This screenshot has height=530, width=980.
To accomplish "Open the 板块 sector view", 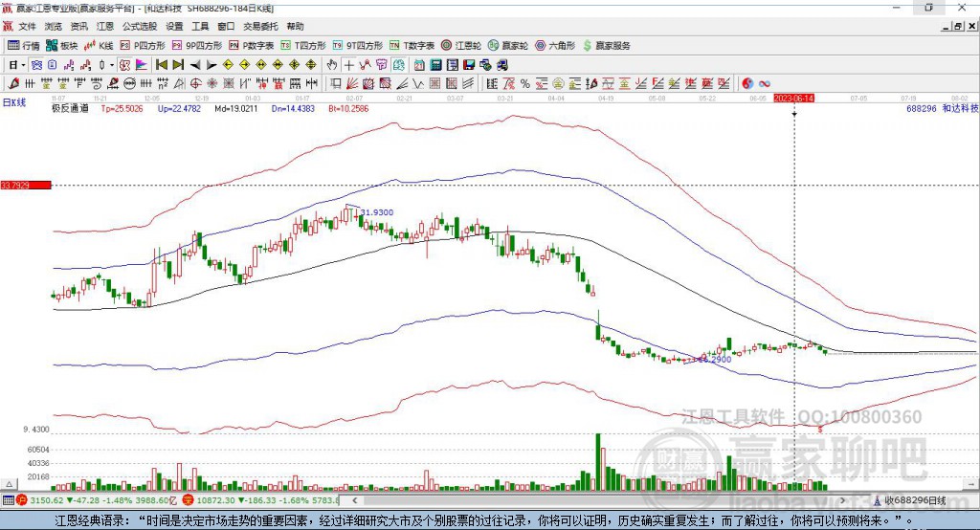I will point(61,46).
